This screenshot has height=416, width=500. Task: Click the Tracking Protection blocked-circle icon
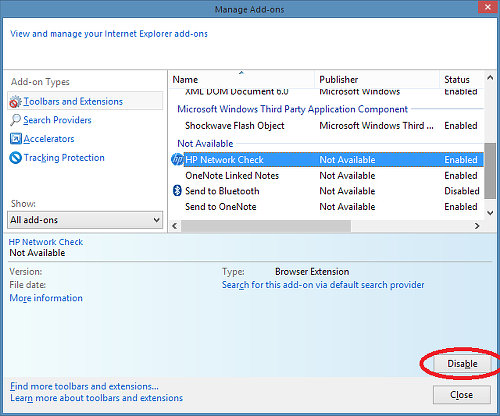pos(15,158)
